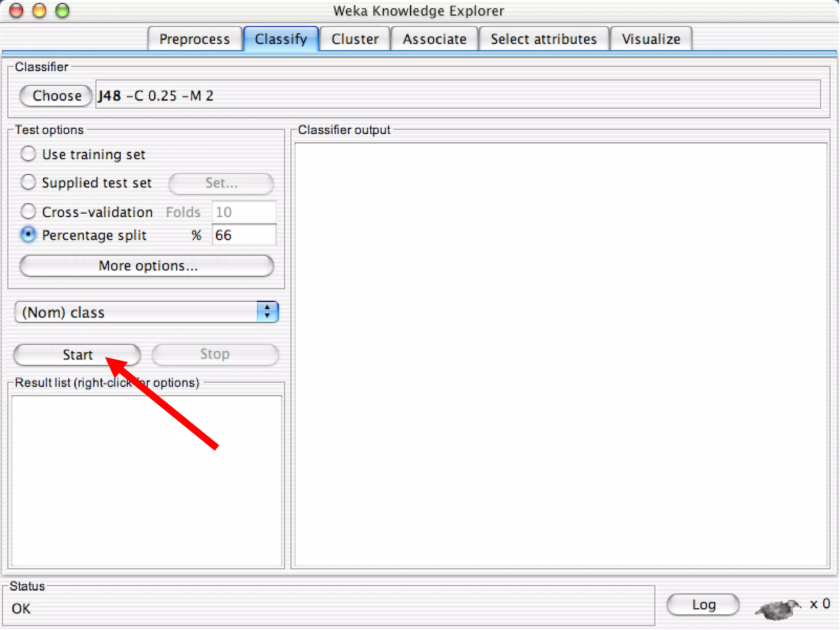Click the class combo box stepper arrows
This screenshot has width=840, height=630.
267,312
